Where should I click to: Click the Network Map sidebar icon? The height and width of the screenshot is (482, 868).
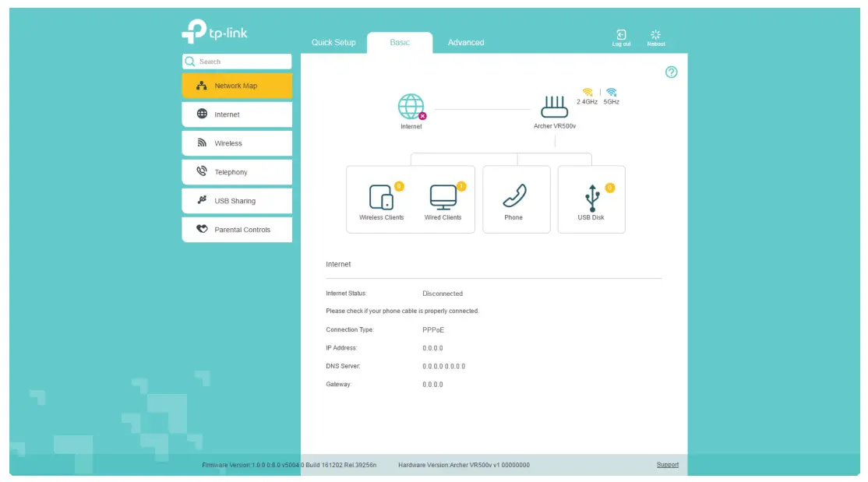[x=202, y=85]
